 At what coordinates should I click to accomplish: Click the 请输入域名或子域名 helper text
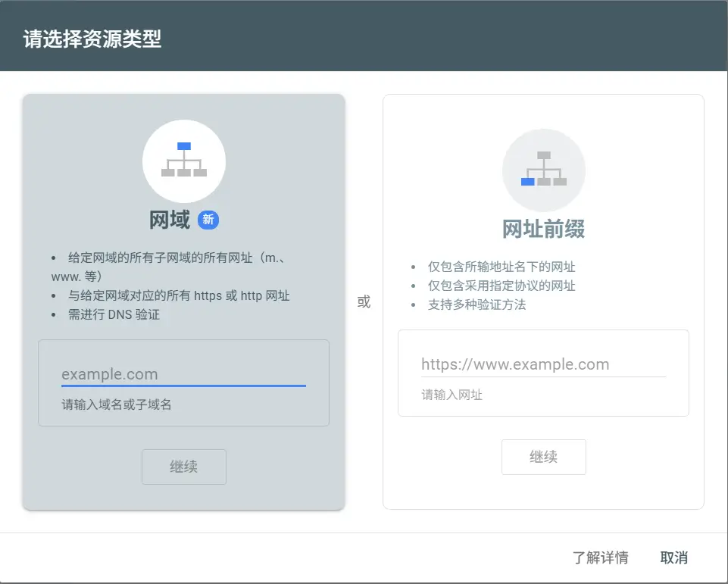(x=117, y=404)
